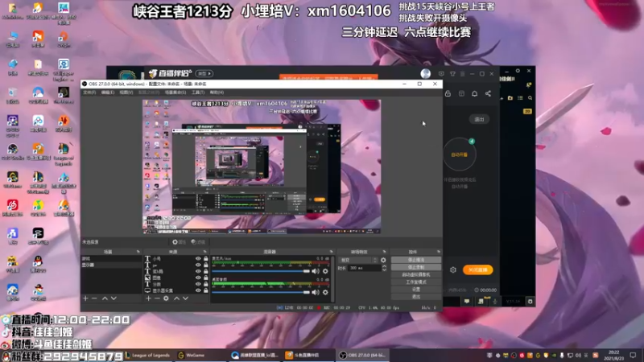Toggle lock for 分数 source
This screenshot has height=362, width=644.
pyautogui.click(x=206, y=284)
